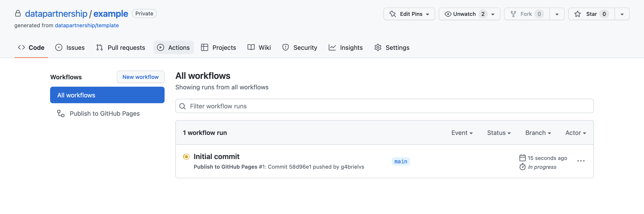Switch to the Code tab
This screenshot has height=214, width=644.
(x=31, y=47)
